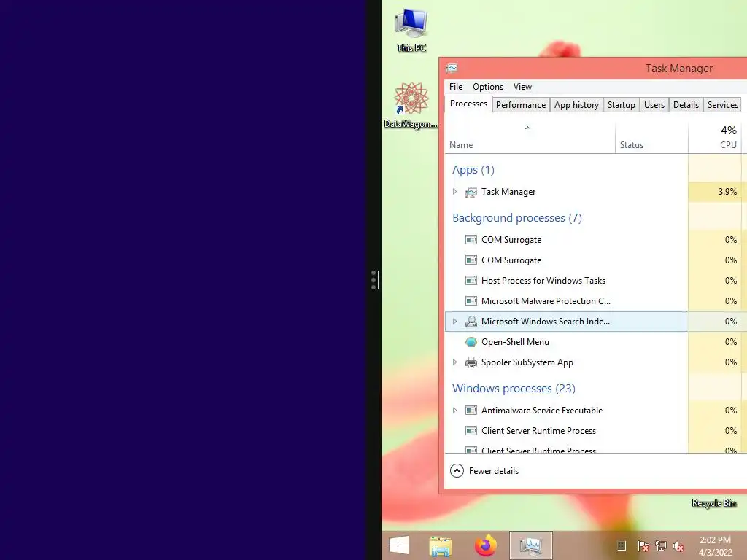Sort by the CPU column header
This screenshot has height=560, width=747.
pyautogui.click(x=715, y=138)
